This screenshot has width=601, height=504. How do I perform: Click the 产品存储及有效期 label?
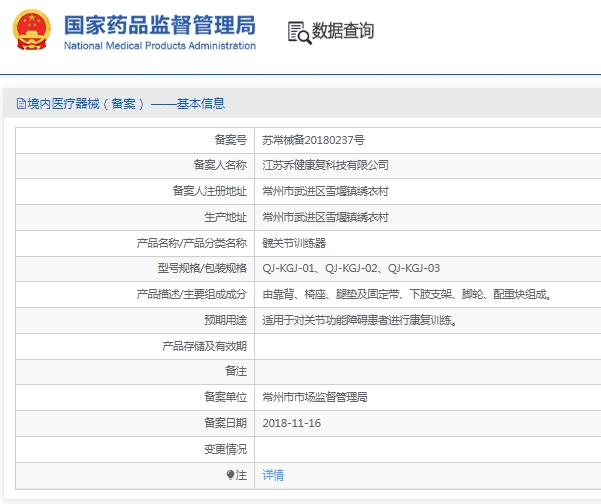point(204,346)
